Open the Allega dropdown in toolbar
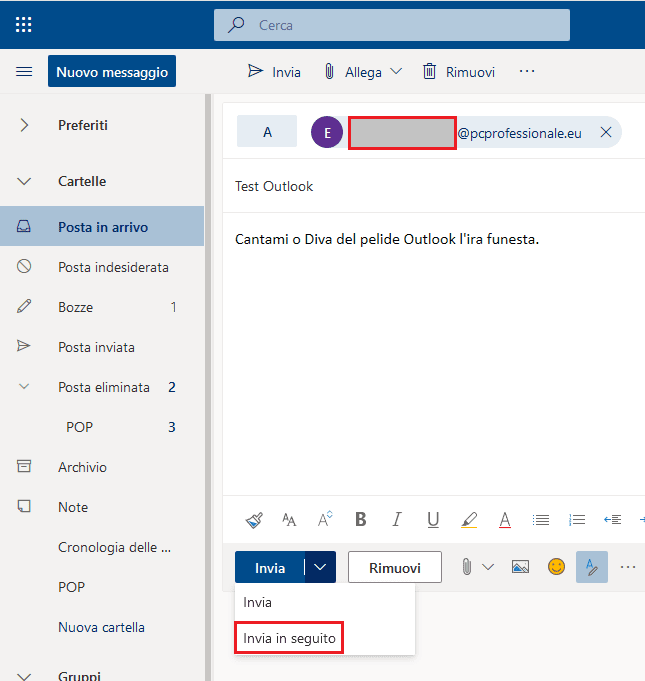The height and width of the screenshot is (681, 645). point(396,72)
